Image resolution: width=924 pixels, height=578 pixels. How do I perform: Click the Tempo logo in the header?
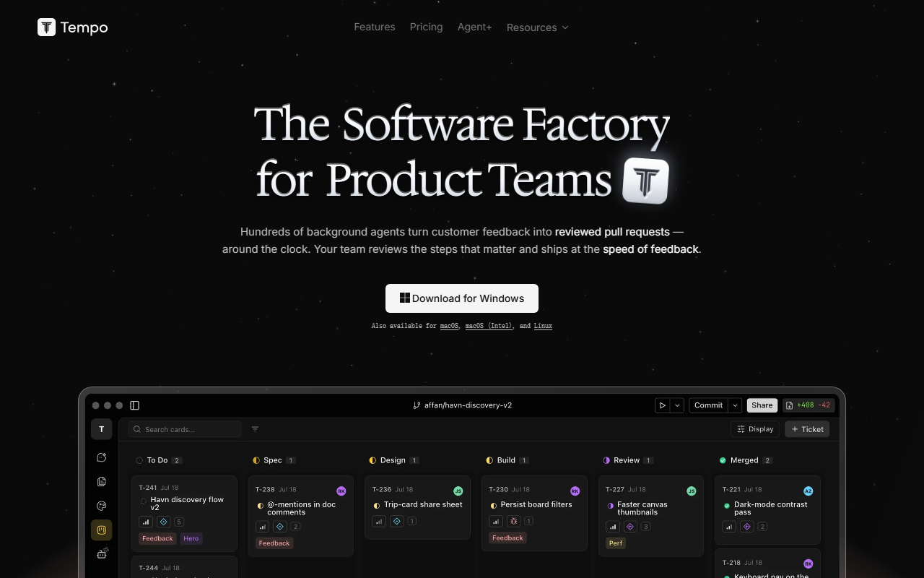point(72,27)
